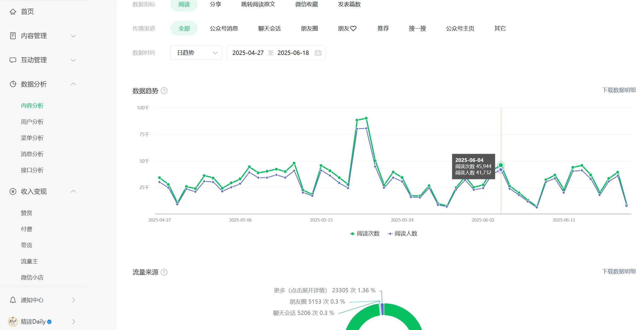644x330 pixels.
Task: Collapse the 收入变现 section chevron
Action: pos(73,191)
